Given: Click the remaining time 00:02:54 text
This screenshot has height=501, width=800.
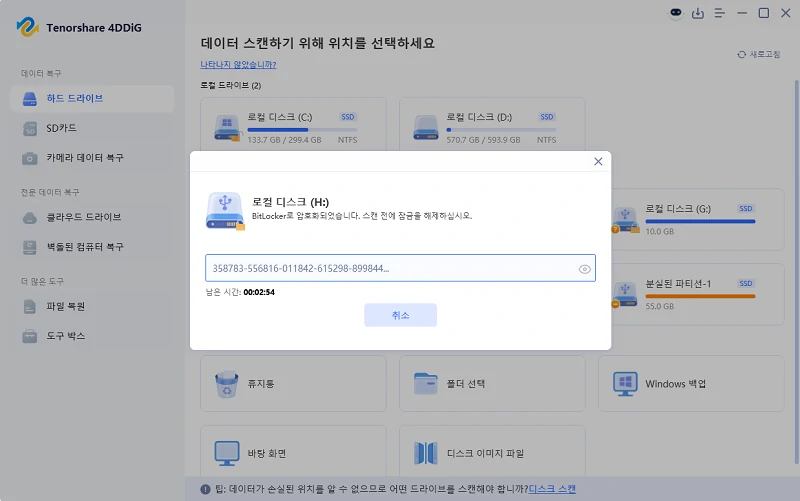Looking at the screenshot, I should point(259,292).
